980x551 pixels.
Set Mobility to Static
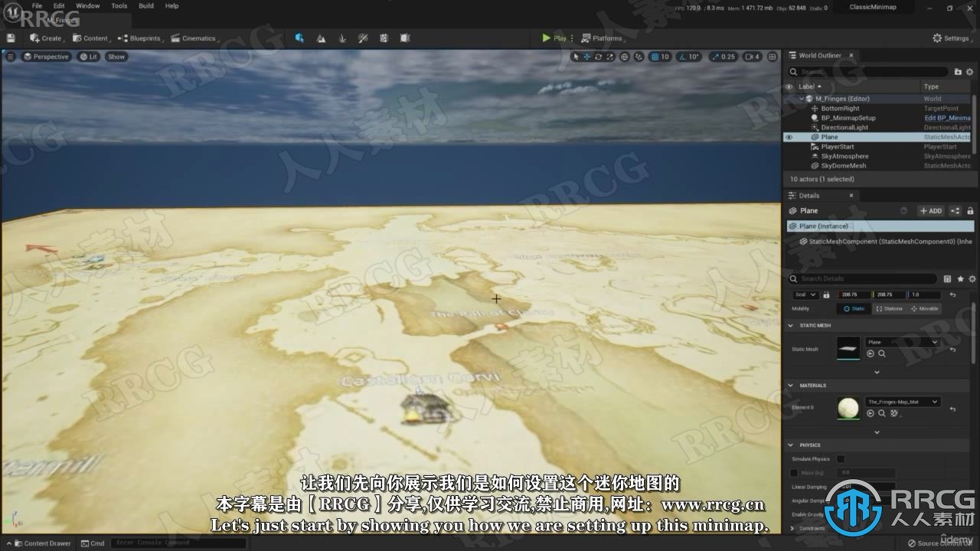(x=854, y=308)
